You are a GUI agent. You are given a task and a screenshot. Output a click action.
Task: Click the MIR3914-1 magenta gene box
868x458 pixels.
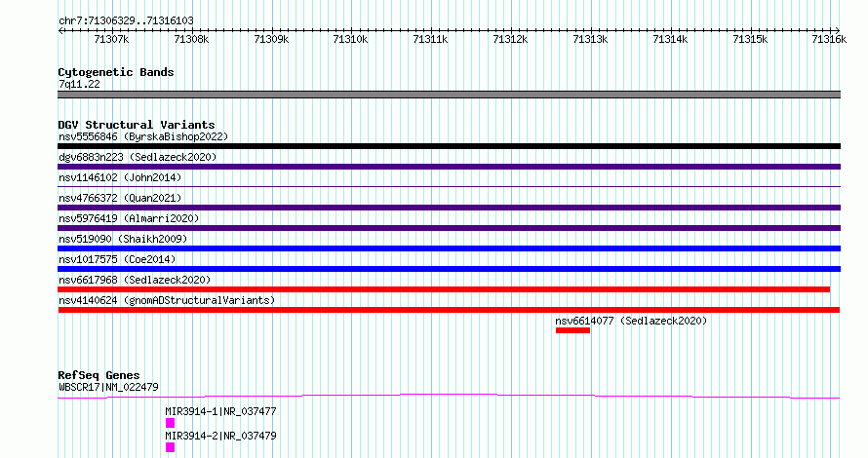170,423
